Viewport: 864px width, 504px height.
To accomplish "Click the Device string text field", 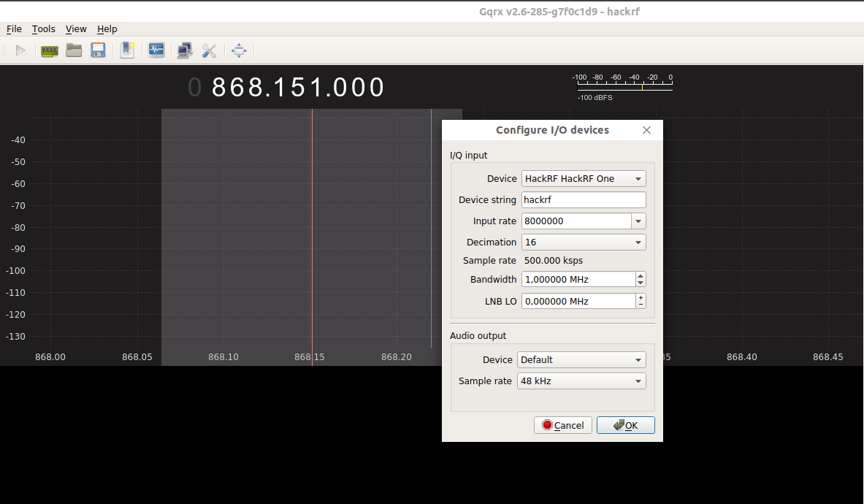I will click(584, 200).
